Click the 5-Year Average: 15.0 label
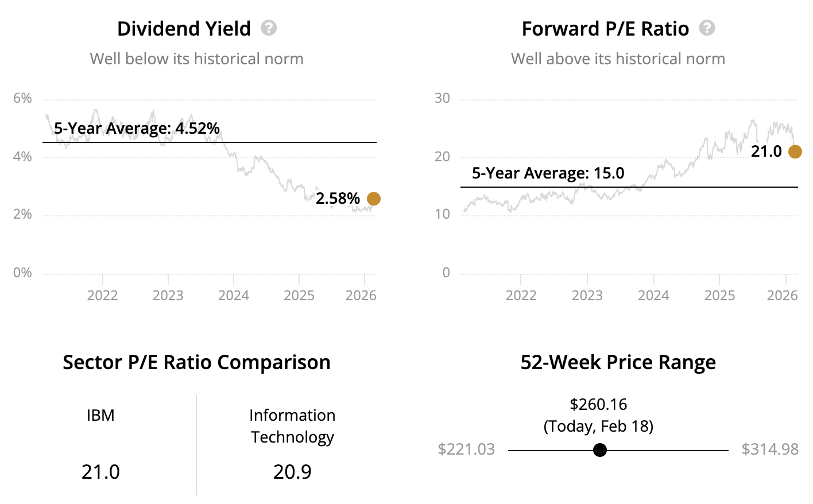 548,173
